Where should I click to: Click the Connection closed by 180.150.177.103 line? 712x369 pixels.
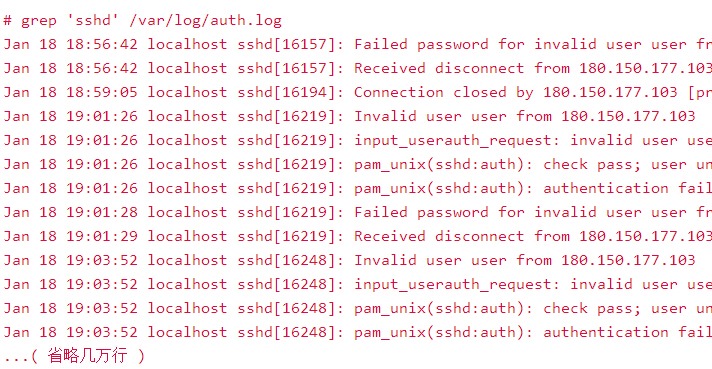tap(358, 93)
